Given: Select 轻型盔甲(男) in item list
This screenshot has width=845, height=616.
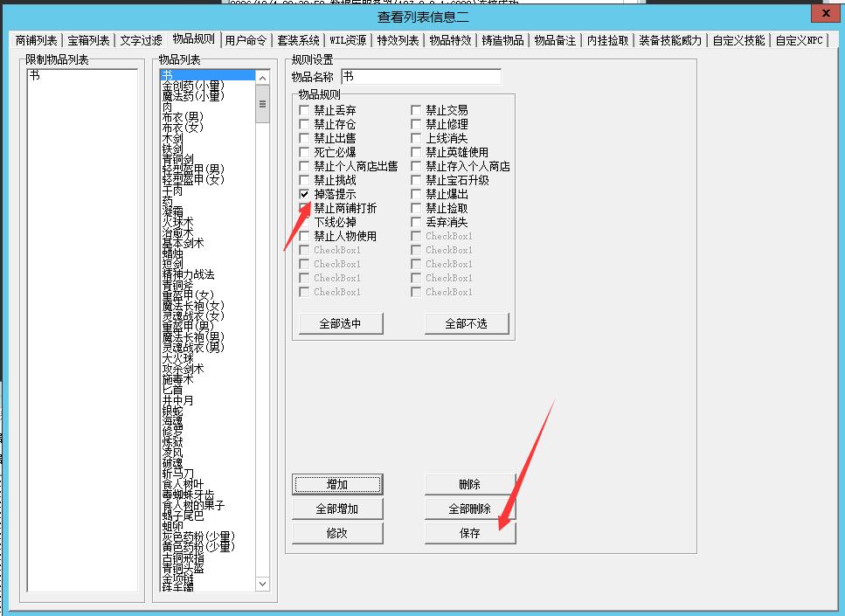Looking at the screenshot, I should tap(208, 170).
